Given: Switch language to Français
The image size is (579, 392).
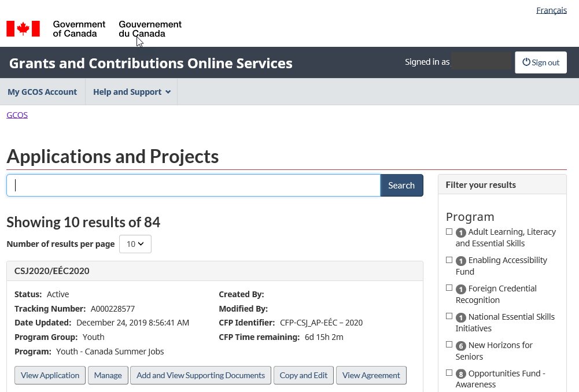Looking at the screenshot, I should tap(551, 10).
